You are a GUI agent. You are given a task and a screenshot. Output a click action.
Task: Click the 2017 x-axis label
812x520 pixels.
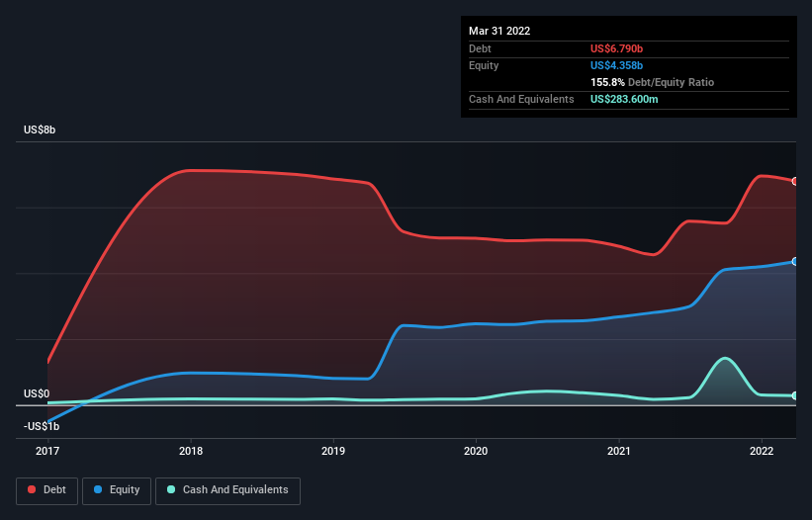click(47, 451)
